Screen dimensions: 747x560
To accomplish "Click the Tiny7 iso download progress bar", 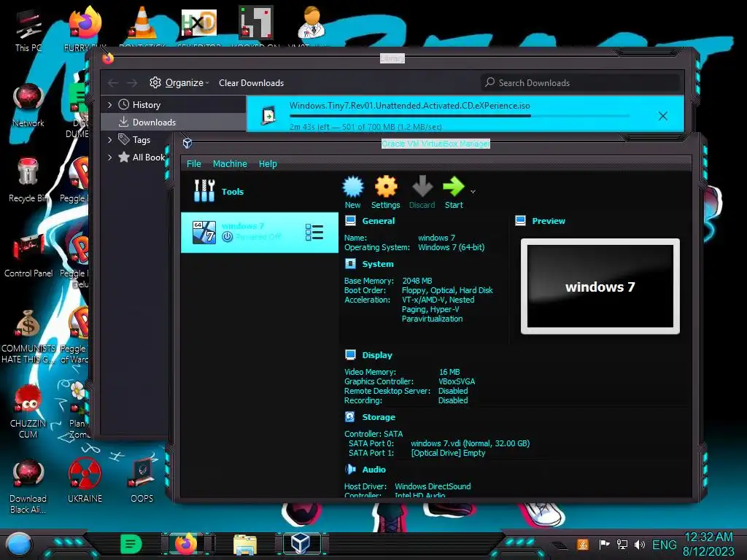I will point(460,116).
